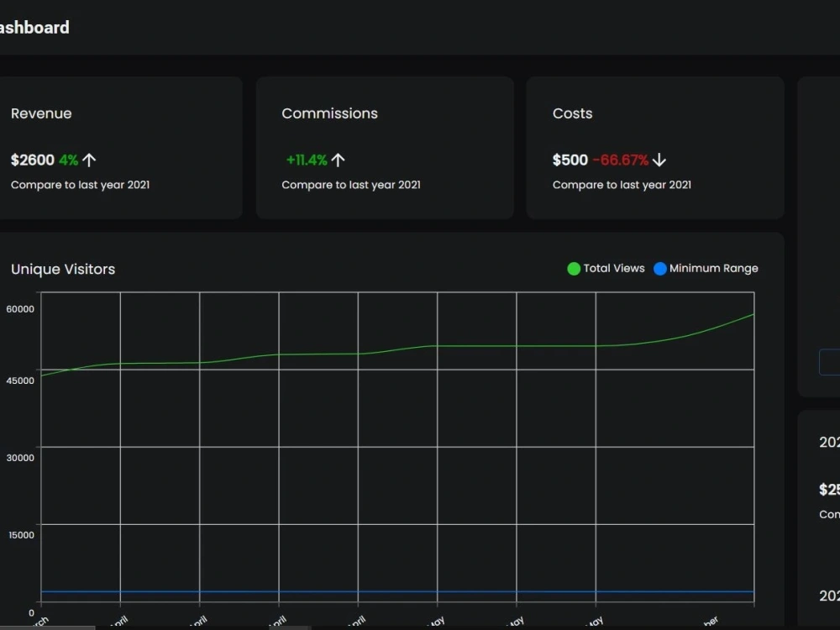Select the Revenue summary card
The height and width of the screenshot is (630, 840).
(x=121, y=148)
